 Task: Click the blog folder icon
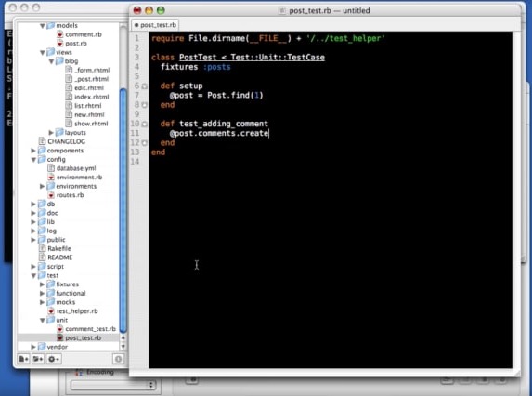coord(59,61)
